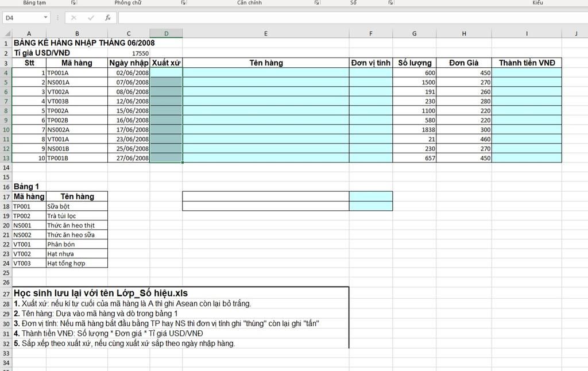Screen dimensions: 588x371
Task: Click 'Tên hàng' heading in main table
Action: click(265, 63)
